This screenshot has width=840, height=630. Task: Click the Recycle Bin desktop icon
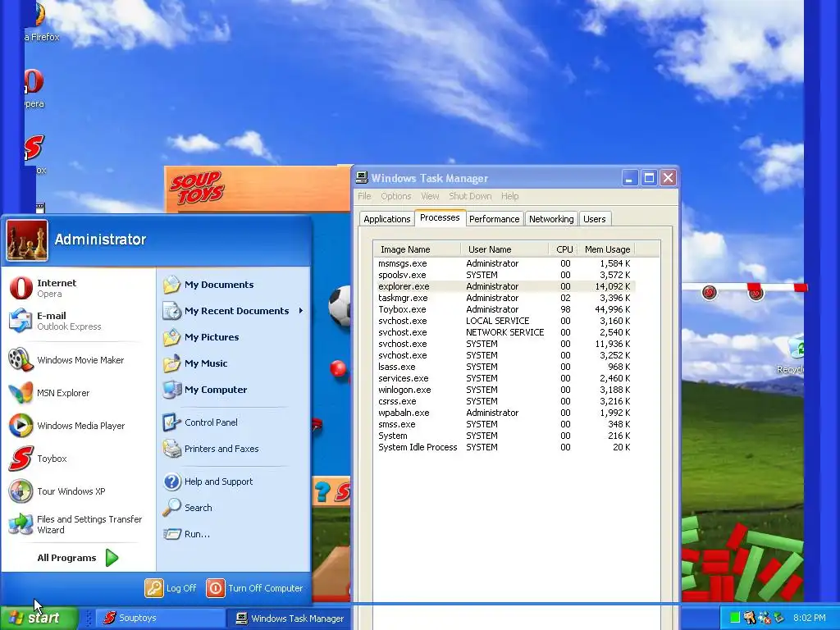click(797, 347)
